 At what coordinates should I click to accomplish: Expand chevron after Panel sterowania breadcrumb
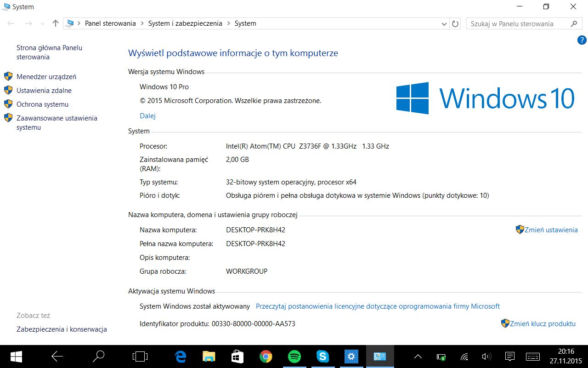point(142,23)
